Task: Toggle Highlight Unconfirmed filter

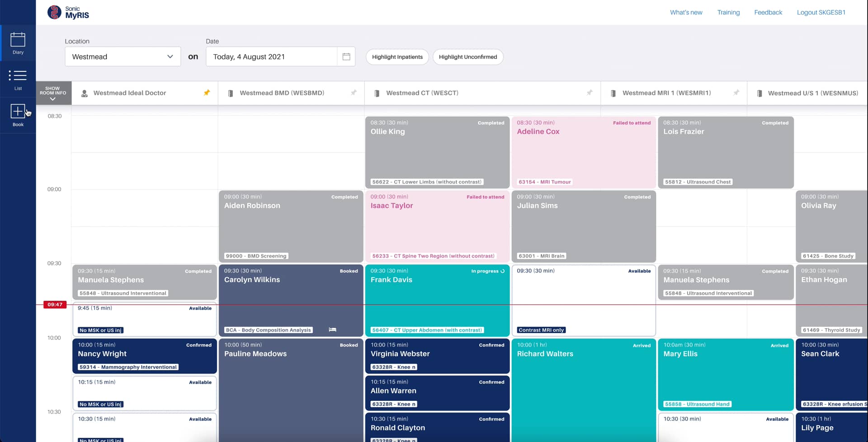Action: (x=468, y=57)
